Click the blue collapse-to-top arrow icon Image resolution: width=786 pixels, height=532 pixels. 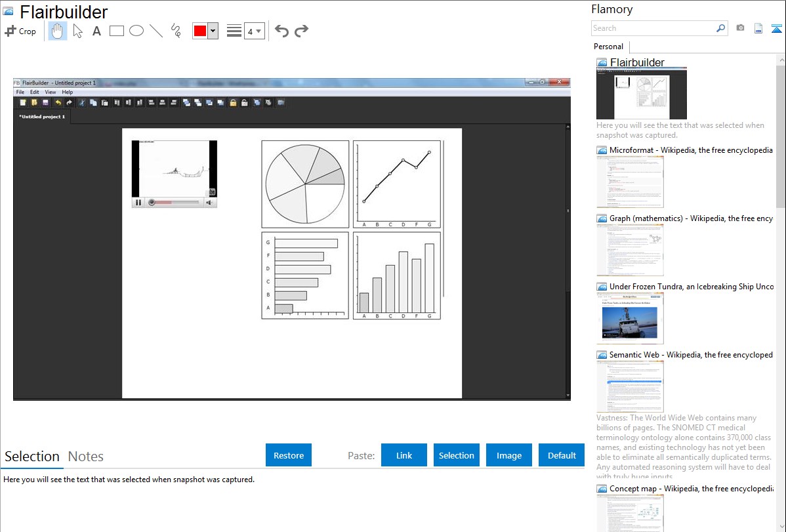(776, 28)
